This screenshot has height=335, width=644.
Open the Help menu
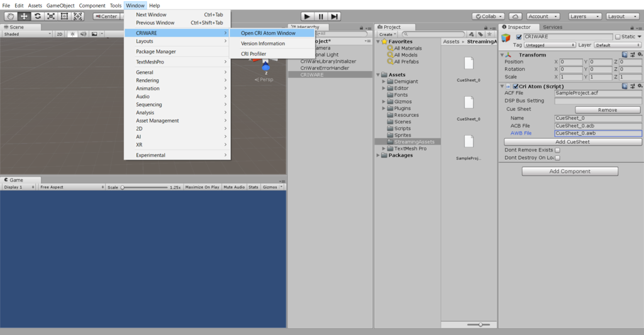point(155,5)
